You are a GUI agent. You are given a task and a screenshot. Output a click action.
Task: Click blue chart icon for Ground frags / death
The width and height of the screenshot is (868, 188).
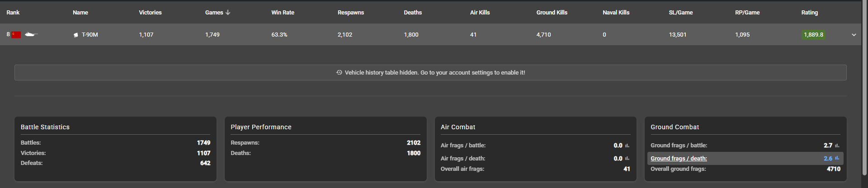837,159
